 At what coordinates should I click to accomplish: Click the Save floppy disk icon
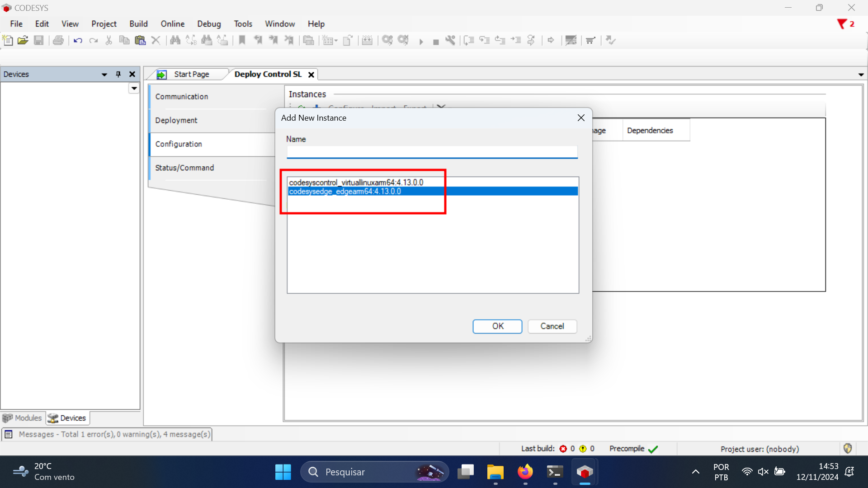point(39,40)
